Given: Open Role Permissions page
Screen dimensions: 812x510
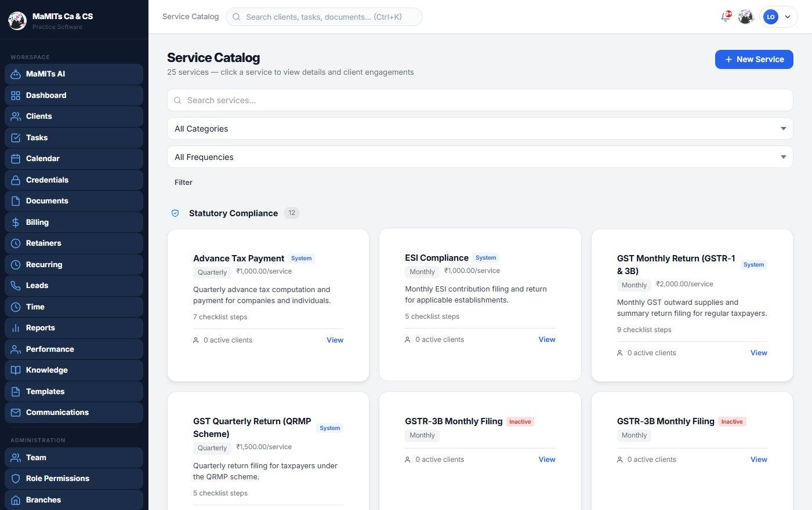Looking at the screenshot, I should tap(74, 479).
